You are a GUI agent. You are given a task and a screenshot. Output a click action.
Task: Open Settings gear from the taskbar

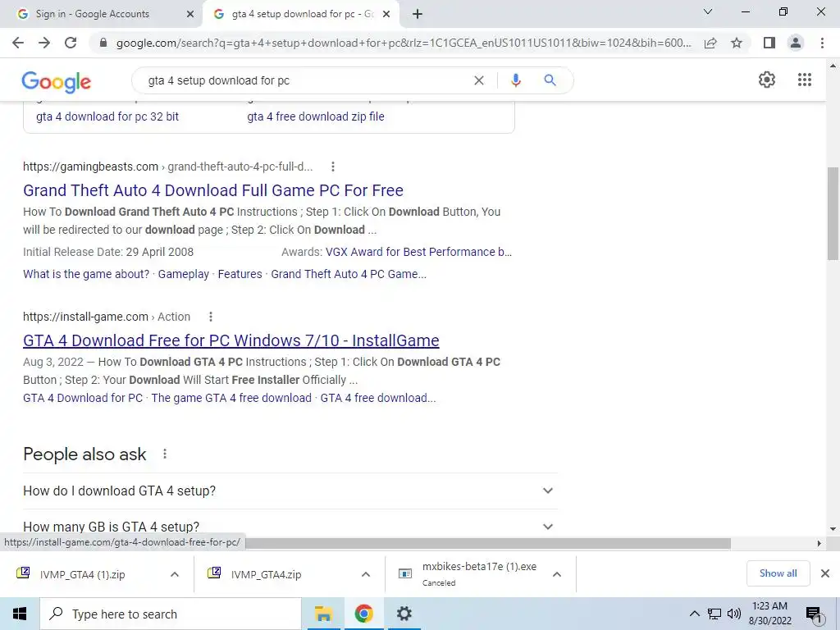pos(404,614)
